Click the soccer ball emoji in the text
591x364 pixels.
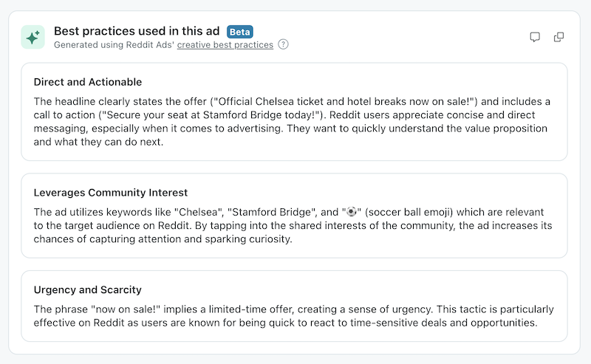click(x=352, y=212)
